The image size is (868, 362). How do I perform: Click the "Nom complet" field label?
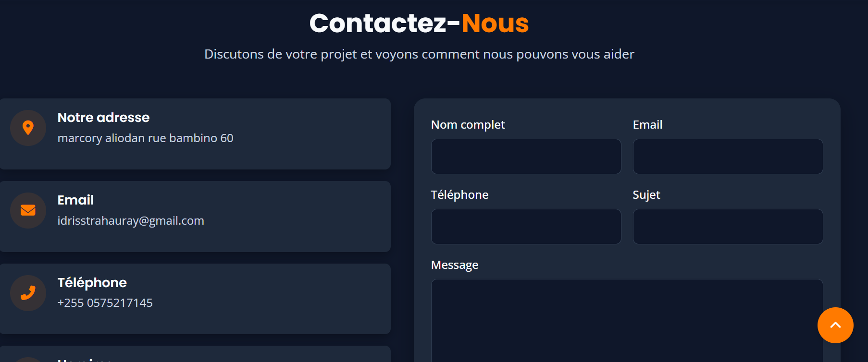pyautogui.click(x=468, y=125)
